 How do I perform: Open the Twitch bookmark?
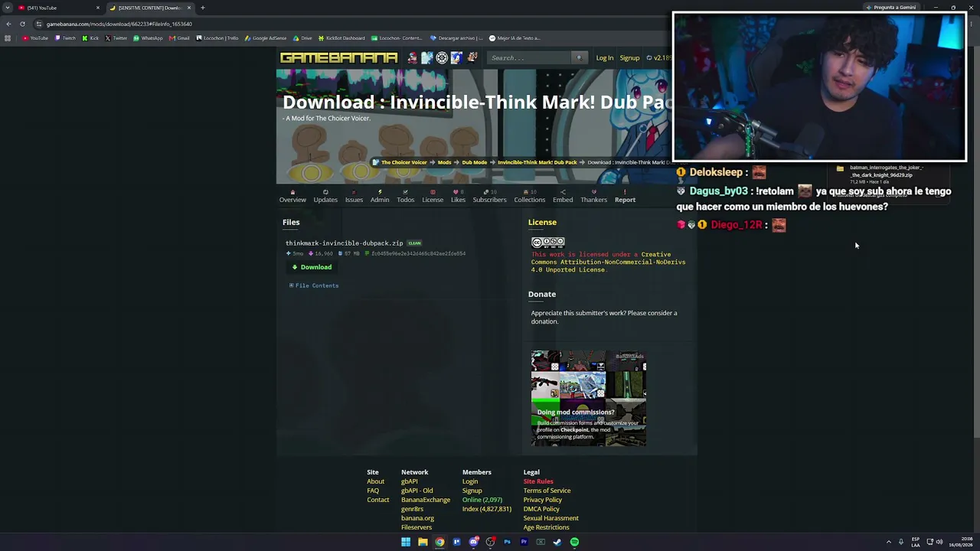tap(66, 38)
